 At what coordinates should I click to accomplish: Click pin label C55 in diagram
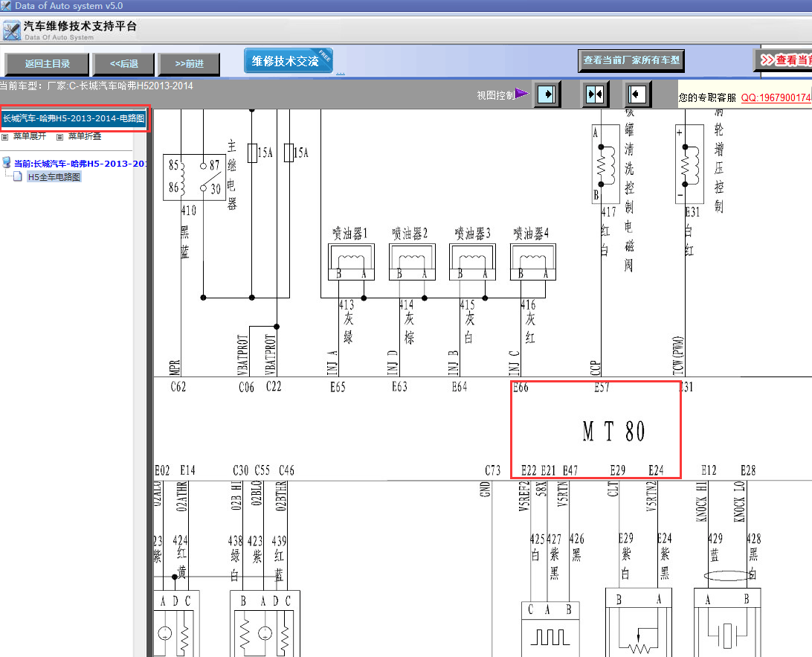click(262, 470)
